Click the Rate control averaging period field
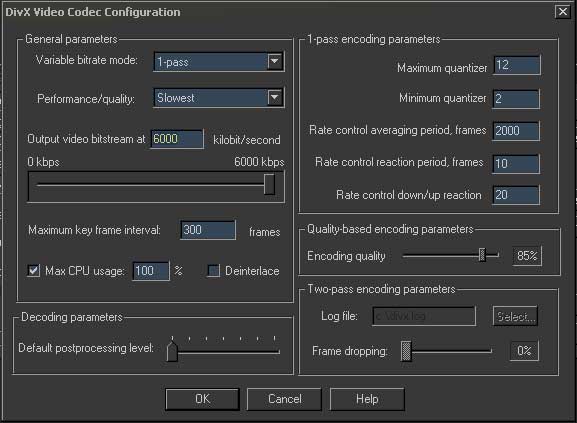The width and height of the screenshot is (577, 423). pos(516,131)
